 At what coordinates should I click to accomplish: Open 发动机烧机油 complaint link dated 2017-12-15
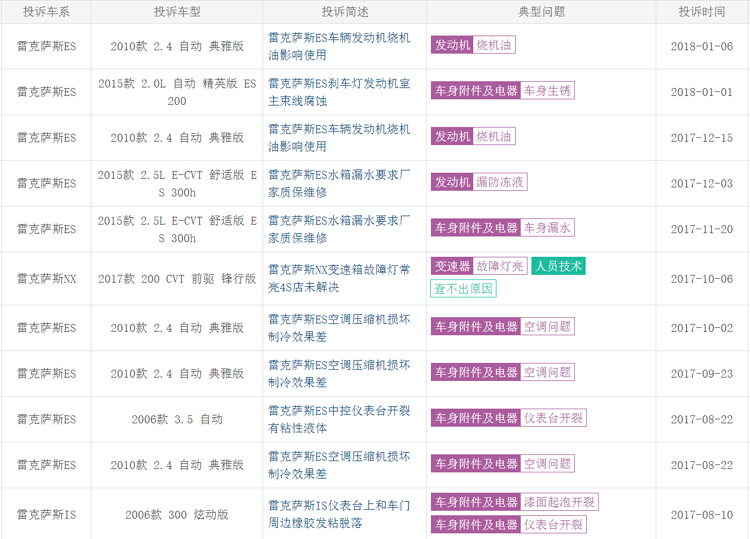point(339,138)
